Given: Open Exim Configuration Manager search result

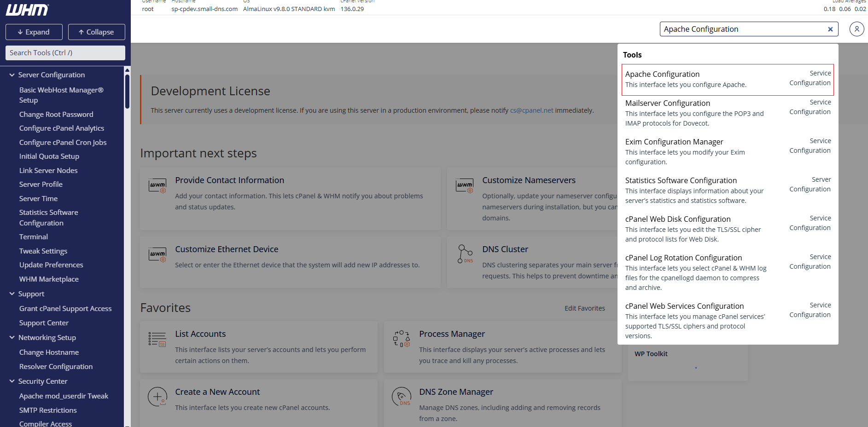Looking at the screenshot, I should [x=728, y=151].
